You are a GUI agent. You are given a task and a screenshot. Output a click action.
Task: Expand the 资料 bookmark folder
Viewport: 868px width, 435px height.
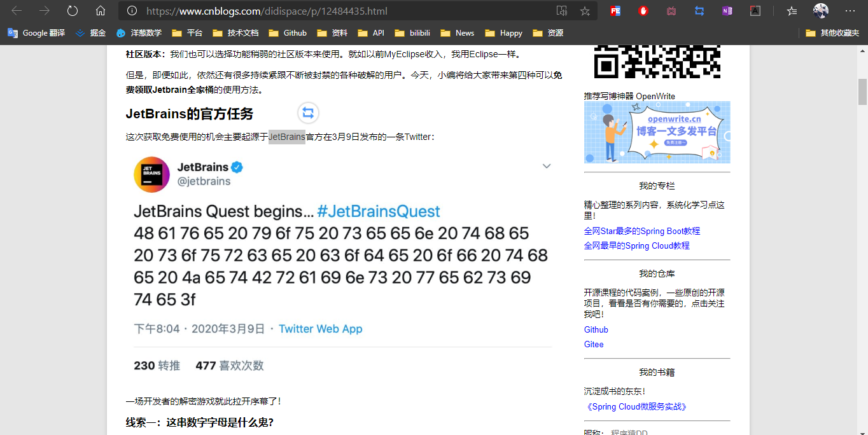coord(332,33)
